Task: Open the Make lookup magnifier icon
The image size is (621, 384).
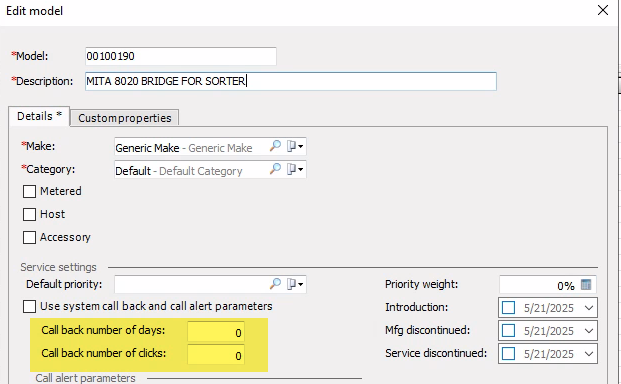Action: [275, 146]
